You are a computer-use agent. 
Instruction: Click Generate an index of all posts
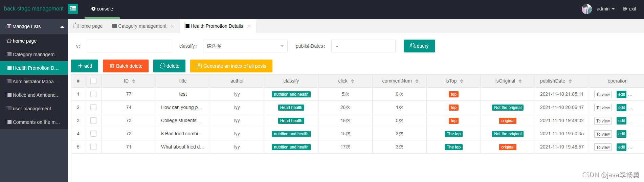pyautogui.click(x=231, y=66)
